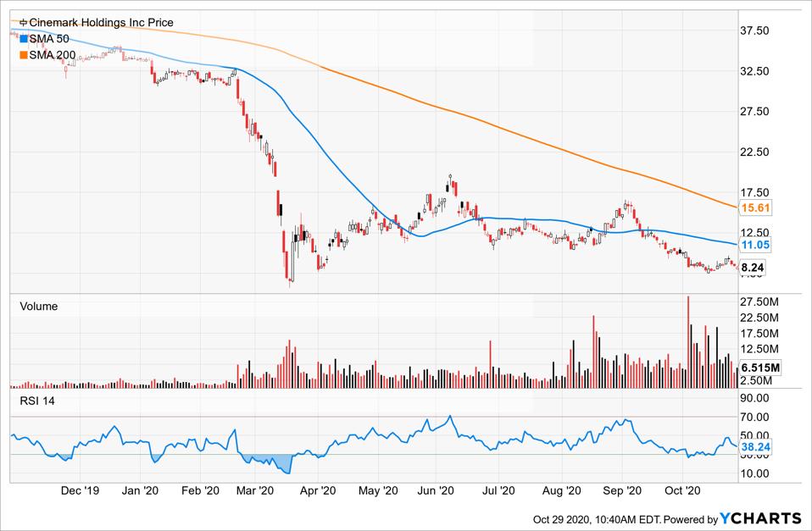Click the 2.50M volume axis label

tap(757, 381)
